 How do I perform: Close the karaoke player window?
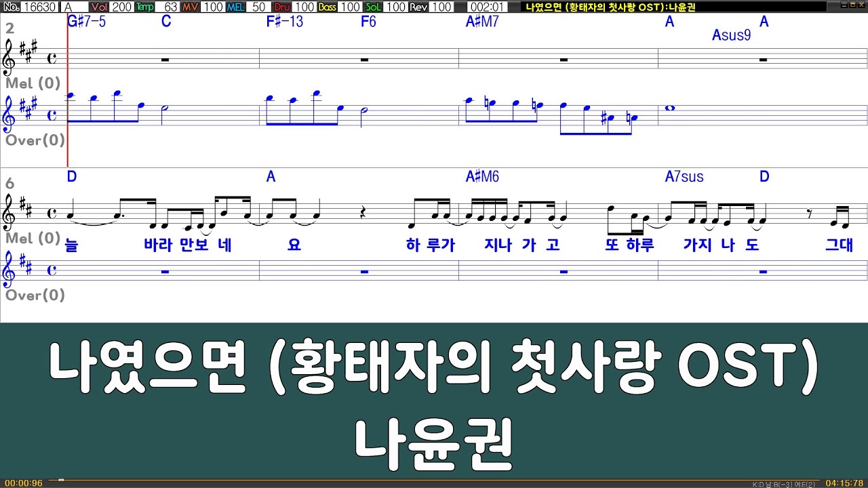[860, 6]
